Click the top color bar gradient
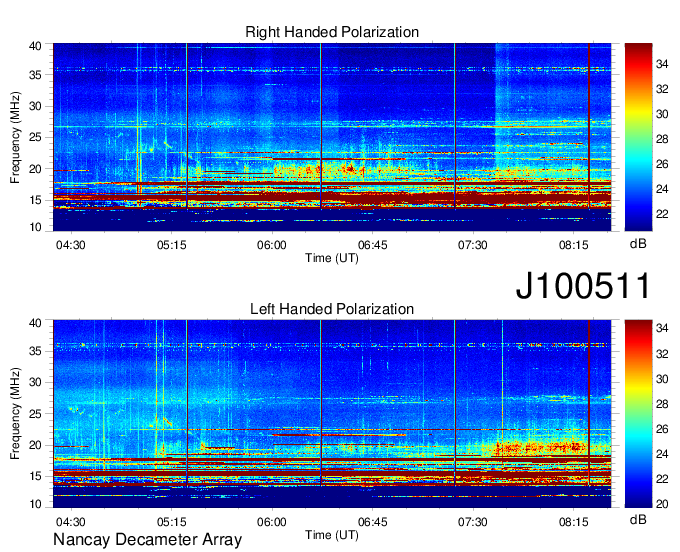680x552 pixels. pyautogui.click(x=638, y=137)
